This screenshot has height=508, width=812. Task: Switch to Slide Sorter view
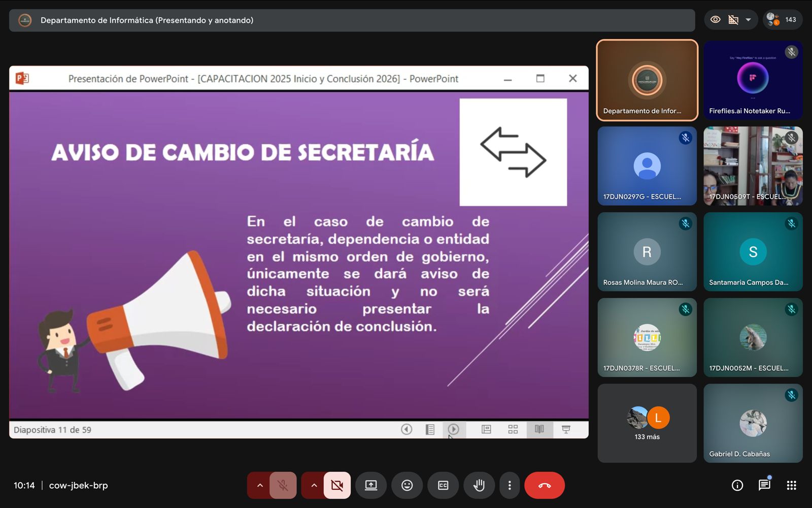coord(513,430)
